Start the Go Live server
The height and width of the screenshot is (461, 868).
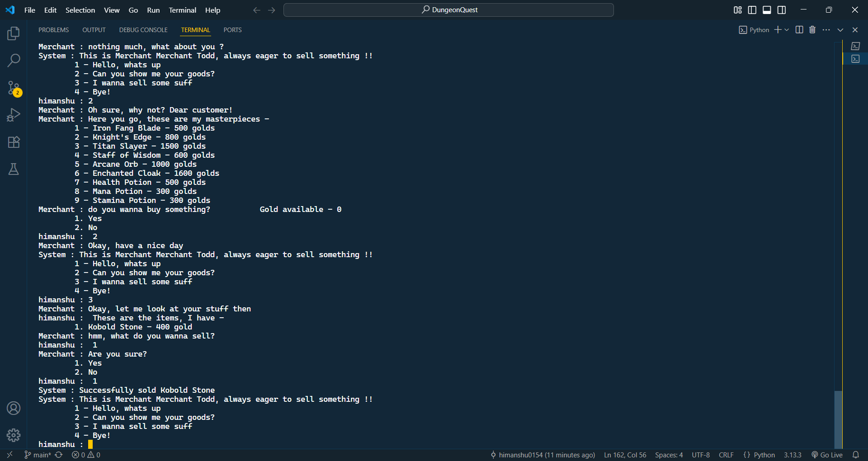coord(827,455)
